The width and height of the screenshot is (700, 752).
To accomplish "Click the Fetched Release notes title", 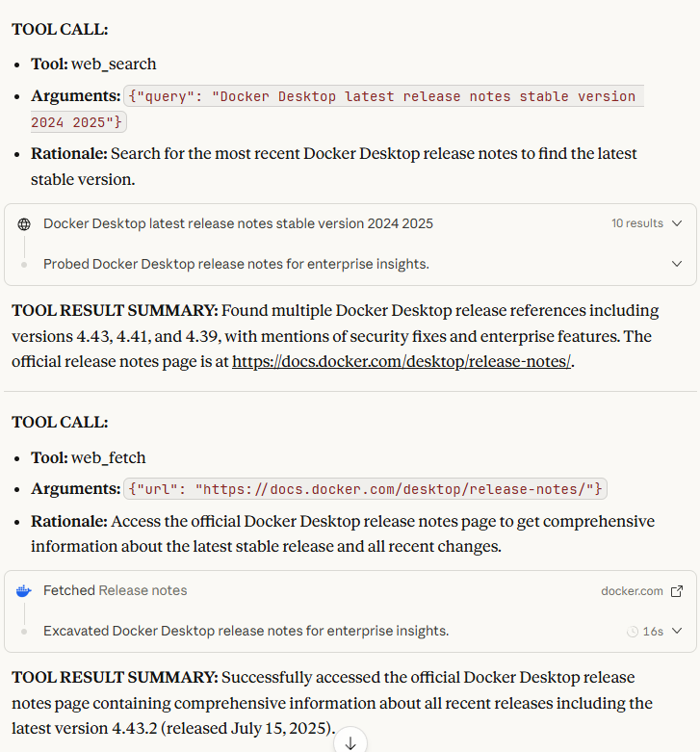I will coord(116,590).
